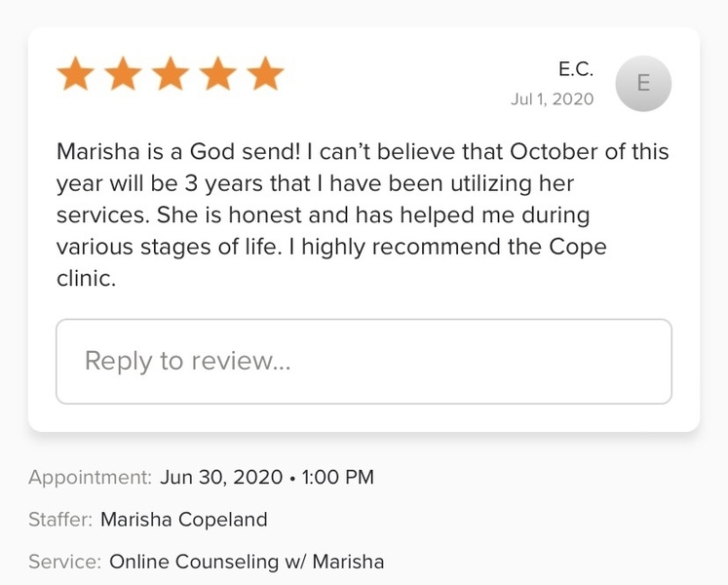Click the review date Jul 1, 2020
The height and width of the screenshot is (585, 728).
point(552,99)
